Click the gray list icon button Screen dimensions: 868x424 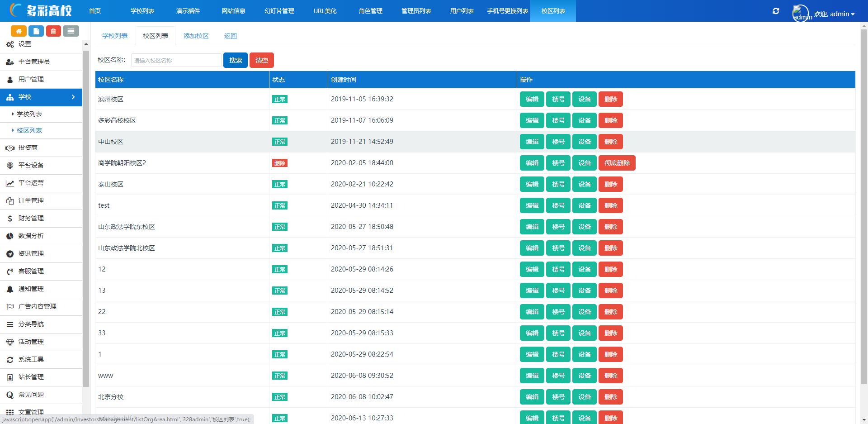click(x=71, y=31)
